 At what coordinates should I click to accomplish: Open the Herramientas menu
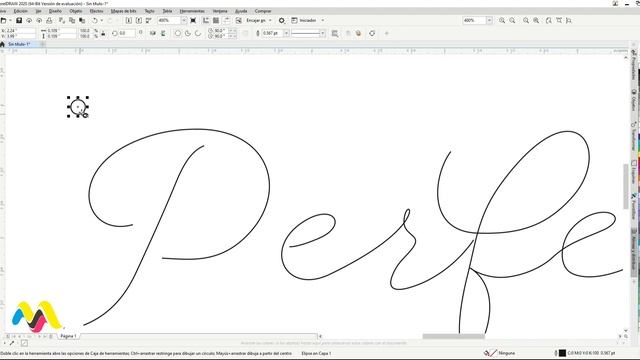click(192, 11)
